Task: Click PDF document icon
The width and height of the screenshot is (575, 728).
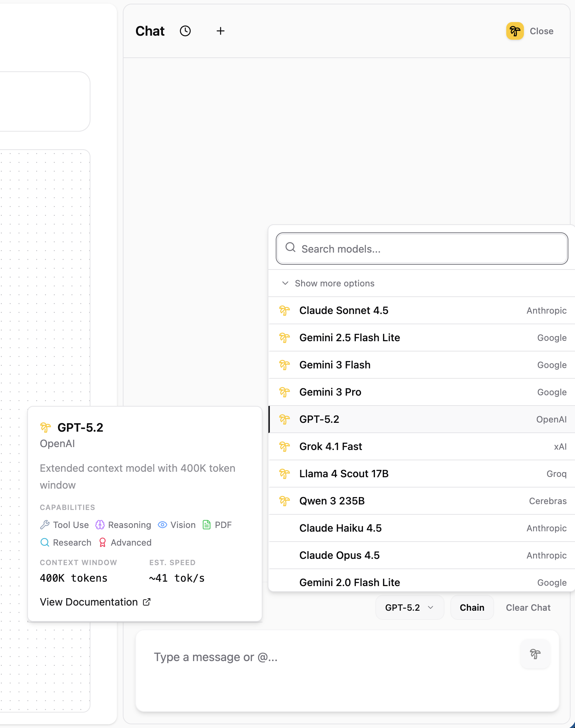Action: click(207, 525)
